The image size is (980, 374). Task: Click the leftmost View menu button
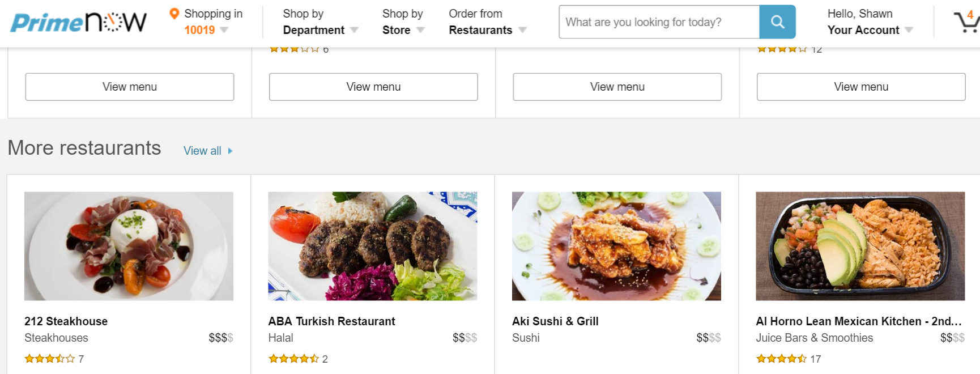point(129,87)
